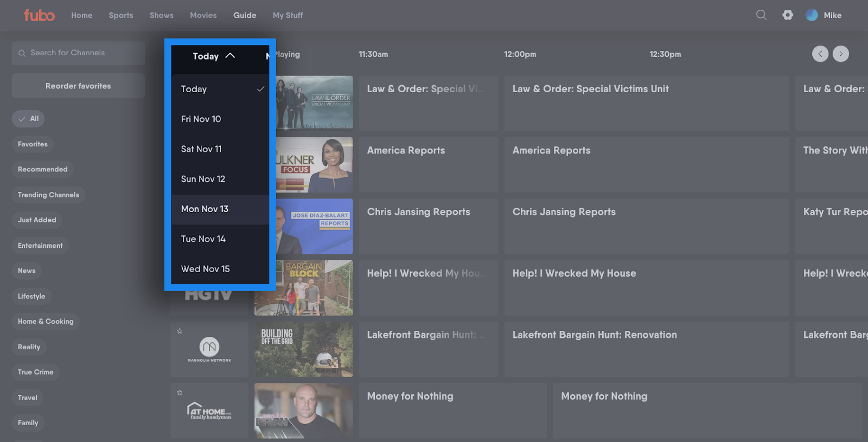Filter channels by Travel
This screenshot has height=442, width=868.
point(28,398)
